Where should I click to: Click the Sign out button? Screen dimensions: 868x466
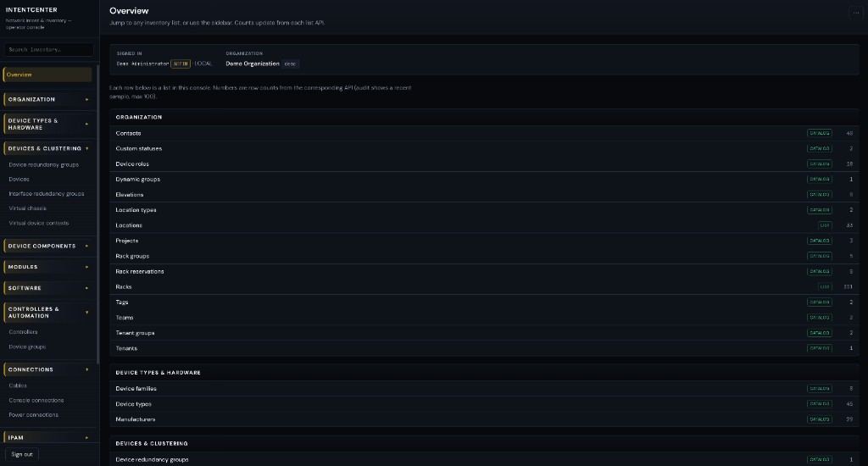[22, 454]
